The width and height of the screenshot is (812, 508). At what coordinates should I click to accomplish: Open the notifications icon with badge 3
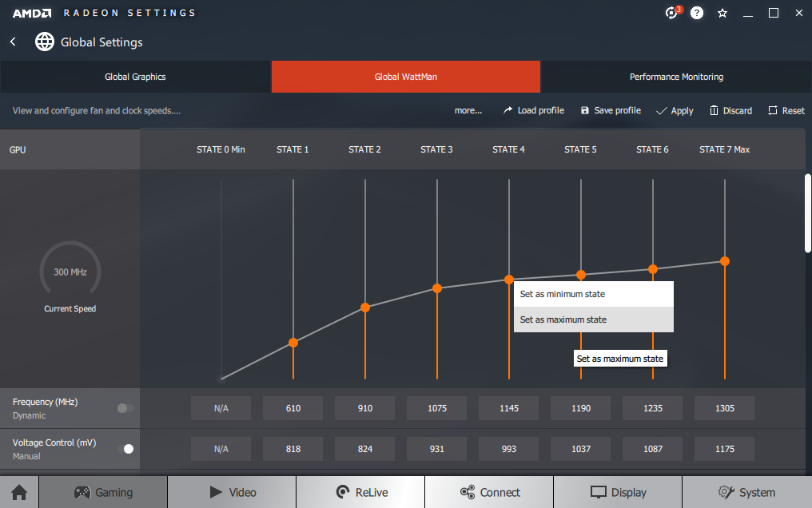point(673,13)
